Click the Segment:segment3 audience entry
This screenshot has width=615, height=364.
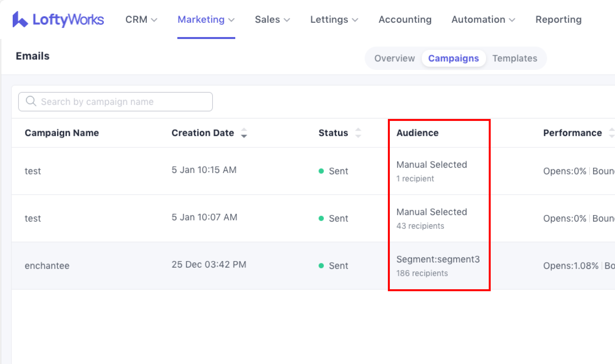438,259
